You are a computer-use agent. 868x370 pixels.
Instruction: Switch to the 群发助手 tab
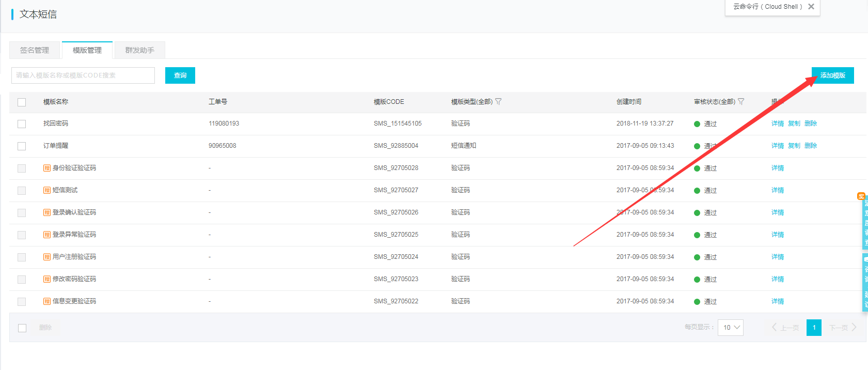click(139, 50)
